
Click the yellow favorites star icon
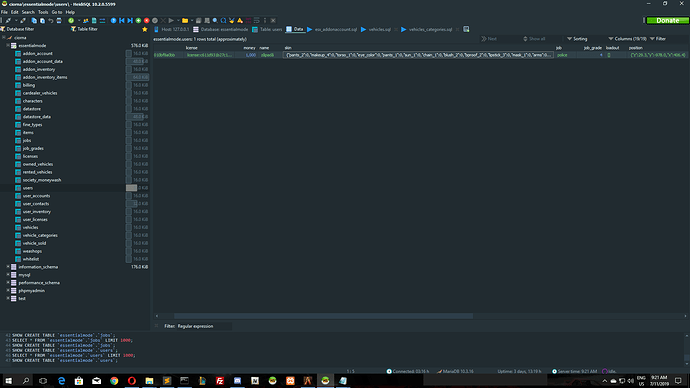tap(144, 29)
